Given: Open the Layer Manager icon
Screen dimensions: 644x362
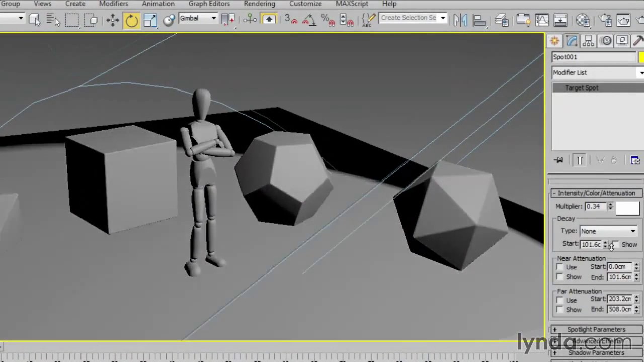Looking at the screenshot, I should (x=501, y=20).
